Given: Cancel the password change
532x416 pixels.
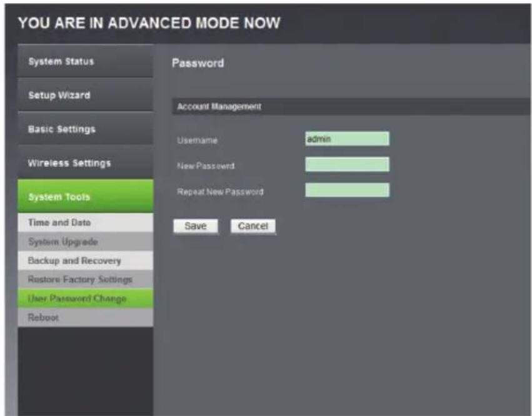Looking at the screenshot, I should coord(253,226).
